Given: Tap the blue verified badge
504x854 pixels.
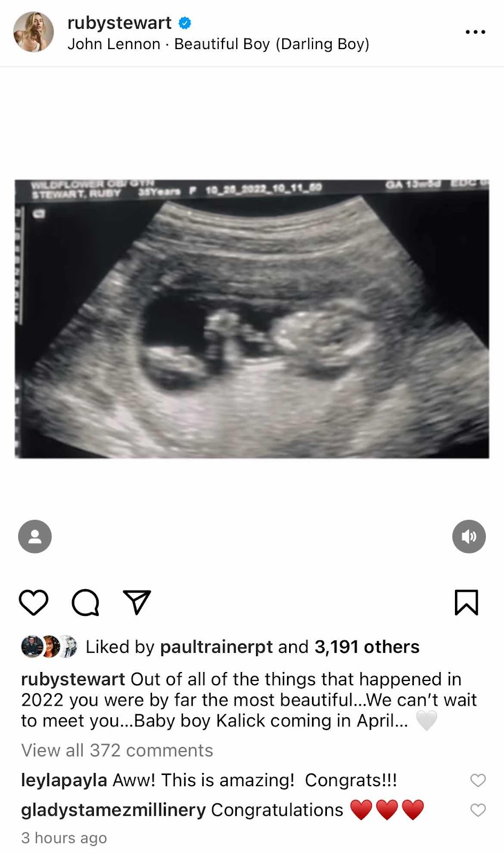Looking at the screenshot, I should pos(185,23).
